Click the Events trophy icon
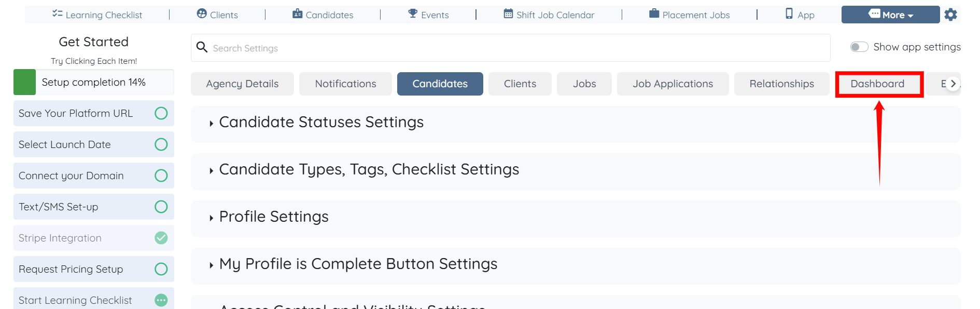The image size is (980, 309). pyautogui.click(x=413, y=14)
